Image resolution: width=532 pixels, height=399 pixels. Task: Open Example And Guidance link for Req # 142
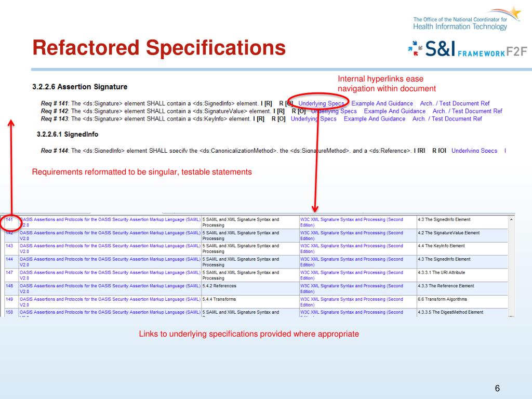pyautogui.click(x=395, y=111)
